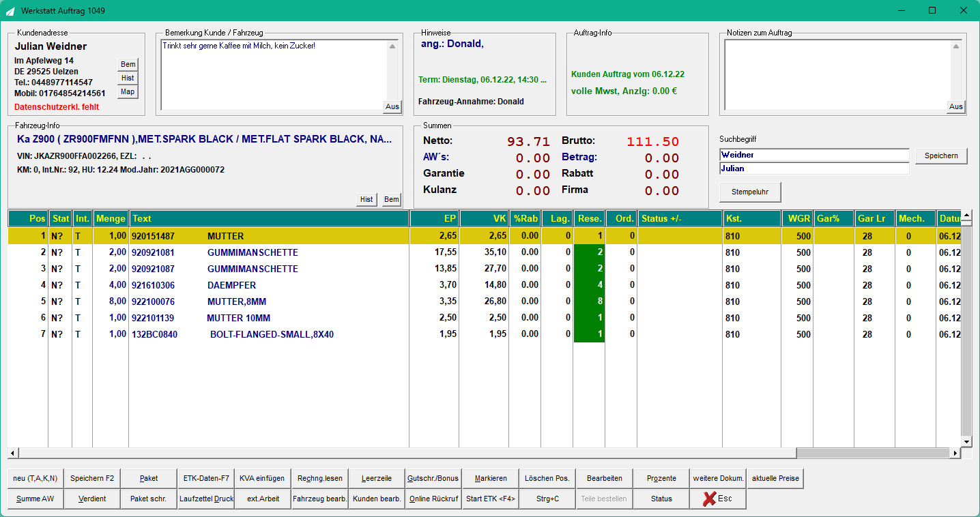This screenshot has height=517, width=980.
Task: Click the aktuelle Preise button
Action: 775,479
